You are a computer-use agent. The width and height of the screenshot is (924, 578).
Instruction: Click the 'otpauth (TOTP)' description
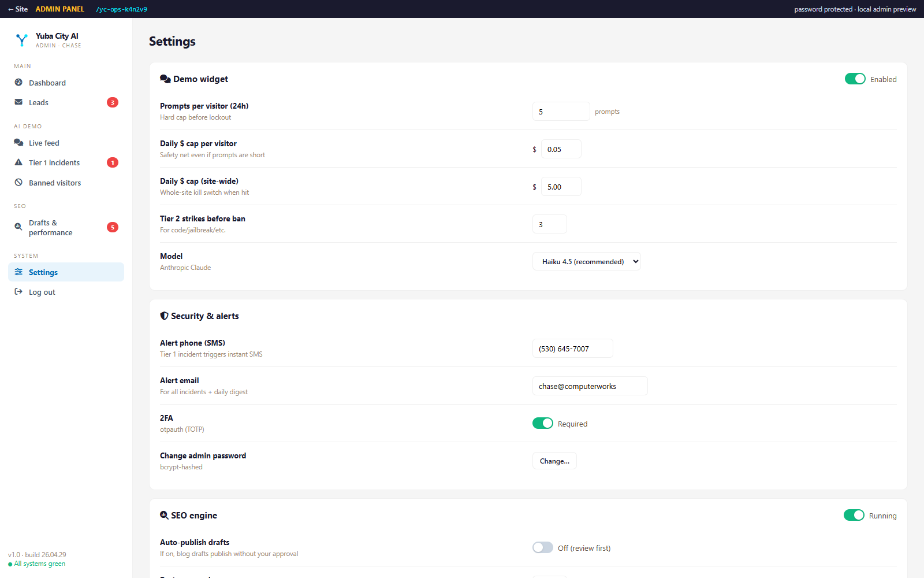182,429
